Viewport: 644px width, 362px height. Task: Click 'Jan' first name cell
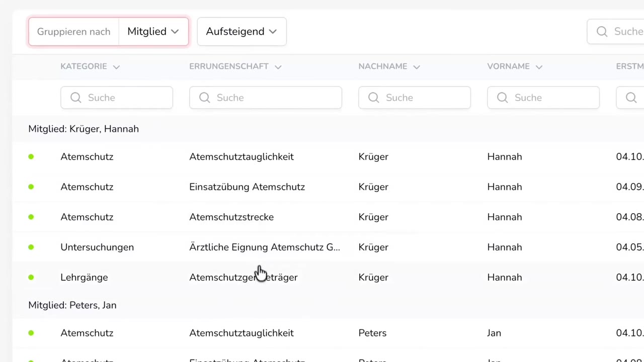(x=494, y=333)
